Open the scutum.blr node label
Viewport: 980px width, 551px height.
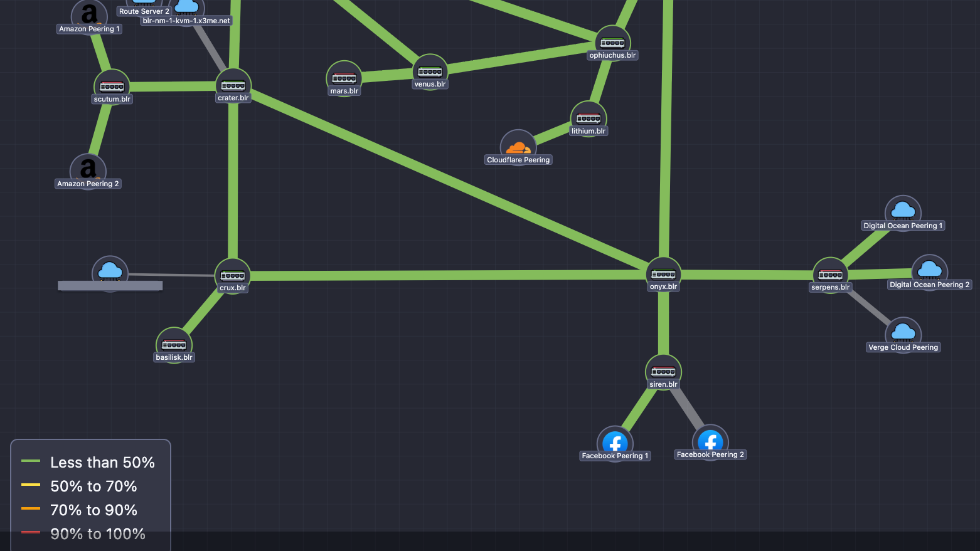point(112,98)
